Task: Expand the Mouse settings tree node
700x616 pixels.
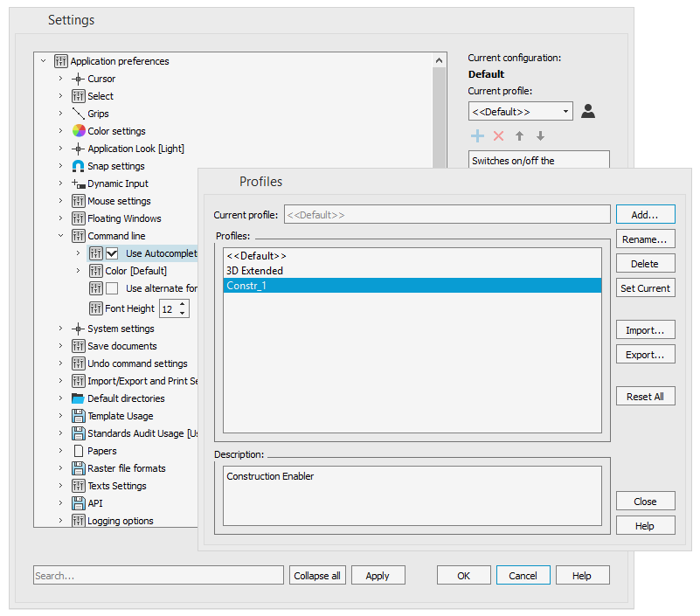Action: click(x=60, y=201)
